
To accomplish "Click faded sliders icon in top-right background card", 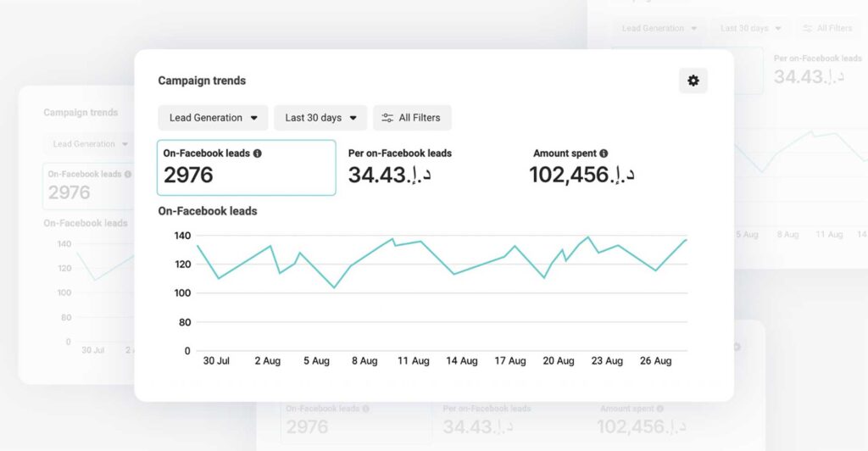I will point(808,28).
